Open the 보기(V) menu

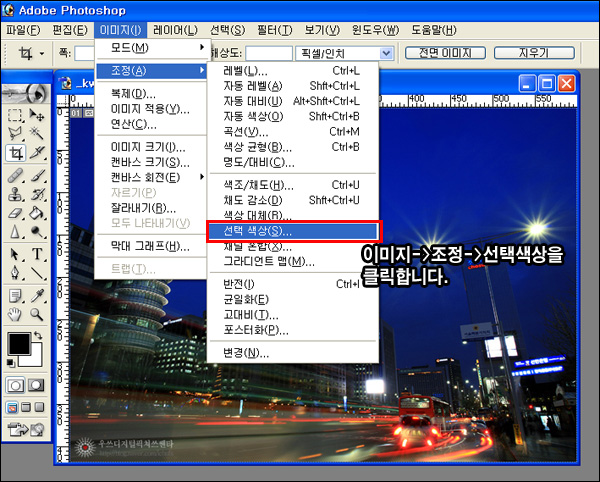(x=322, y=30)
